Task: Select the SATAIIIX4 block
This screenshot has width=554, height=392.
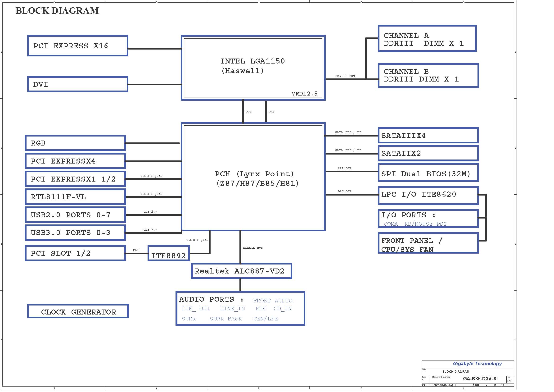Action: [428, 135]
